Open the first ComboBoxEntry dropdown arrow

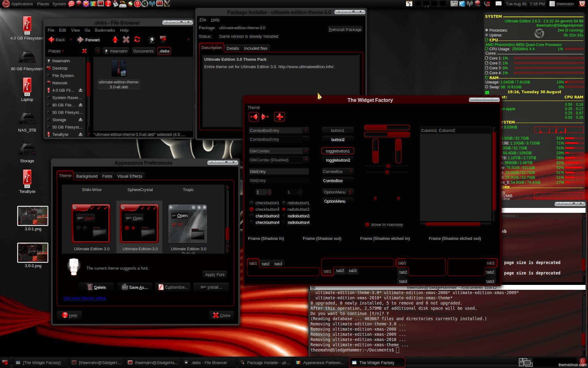pyautogui.click(x=306, y=130)
